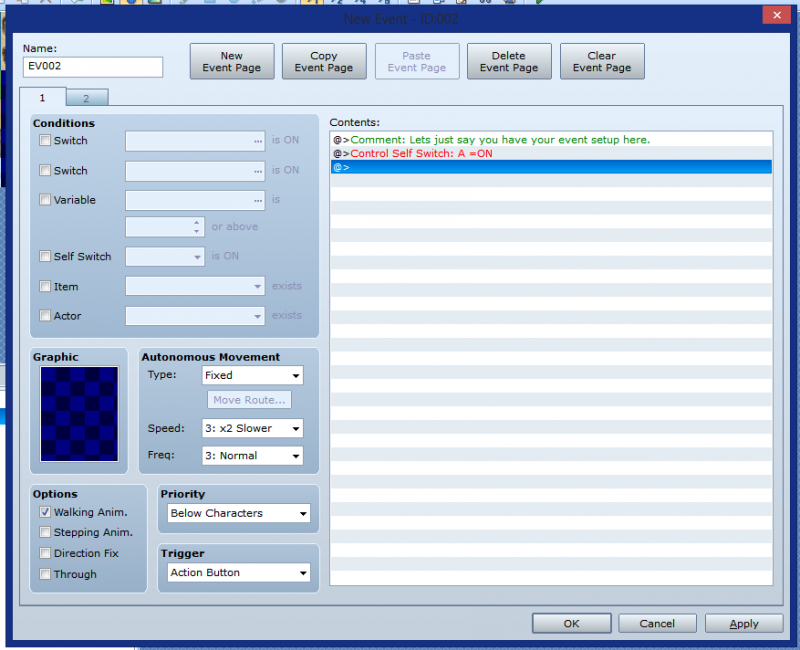Screen dimensions: 800x650
Task: Enable the Self Switch condition
Action: tap(45, 256)
